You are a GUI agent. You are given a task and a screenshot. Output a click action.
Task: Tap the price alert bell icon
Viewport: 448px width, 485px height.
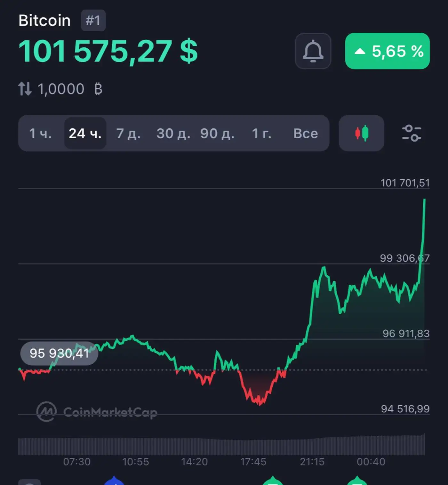[313, 51]
